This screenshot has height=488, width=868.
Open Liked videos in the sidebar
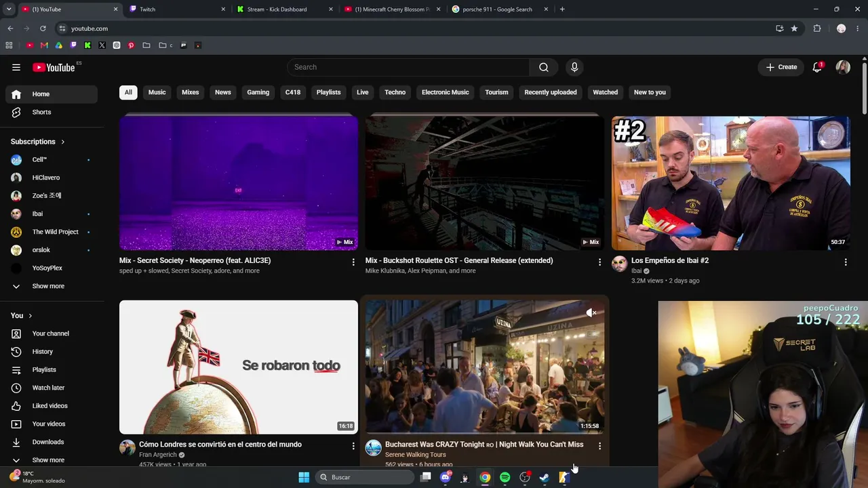(52, 406)
